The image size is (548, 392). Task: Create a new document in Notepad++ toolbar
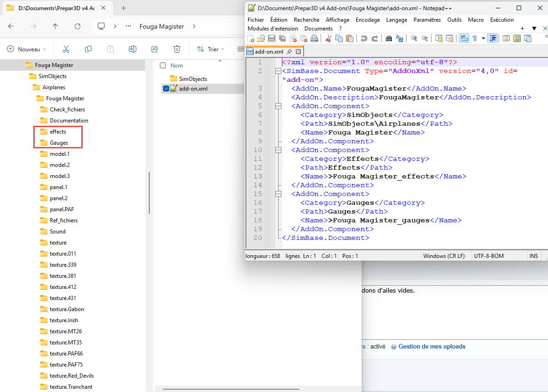250,38
